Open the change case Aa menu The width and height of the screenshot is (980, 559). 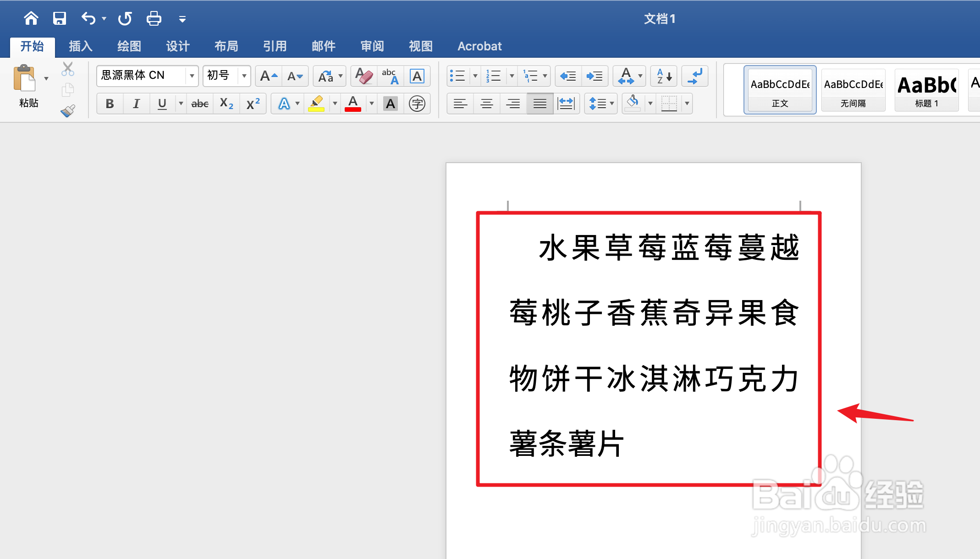pyautogui.click(x=330, y=76)
